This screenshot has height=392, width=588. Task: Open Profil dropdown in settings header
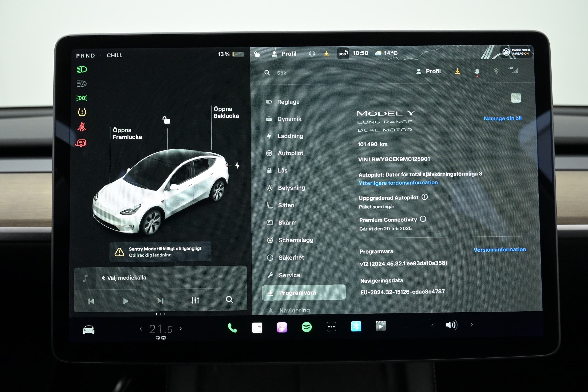tap(428, 71)
